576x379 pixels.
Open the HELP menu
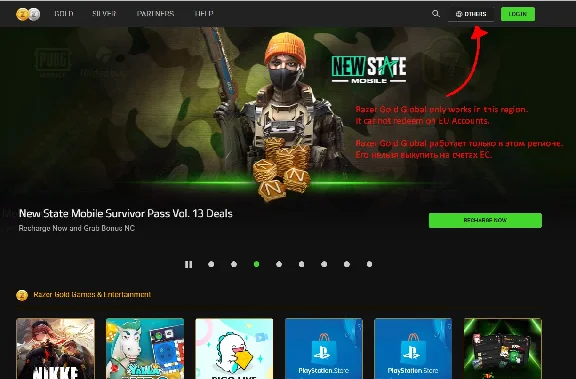click(x=204, y=14)
